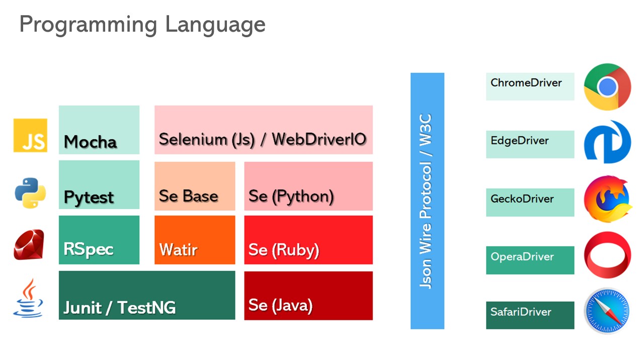Select the OperaDriver label

point(530,260)
